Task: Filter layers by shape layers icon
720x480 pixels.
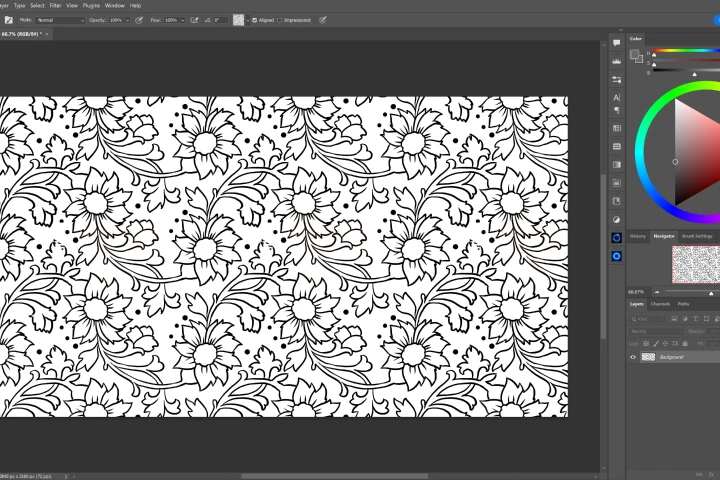Action: pyautogui.click(x=706, y=319)
